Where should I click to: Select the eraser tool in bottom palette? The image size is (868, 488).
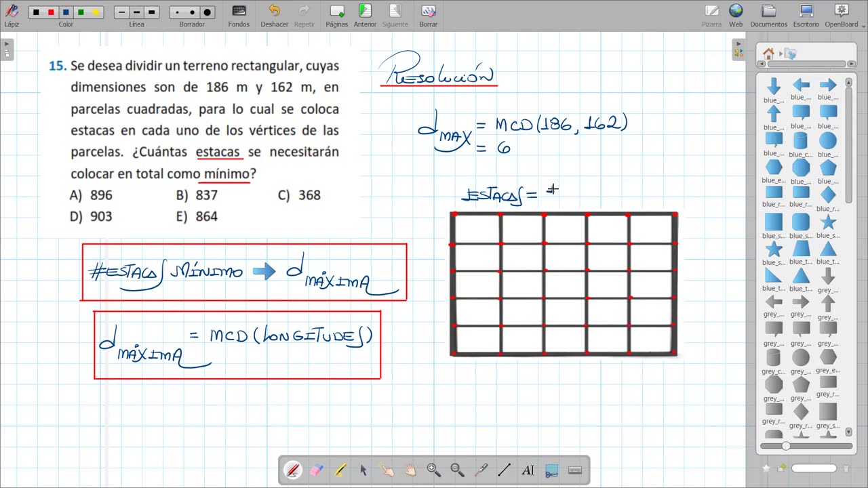point(317,470)
